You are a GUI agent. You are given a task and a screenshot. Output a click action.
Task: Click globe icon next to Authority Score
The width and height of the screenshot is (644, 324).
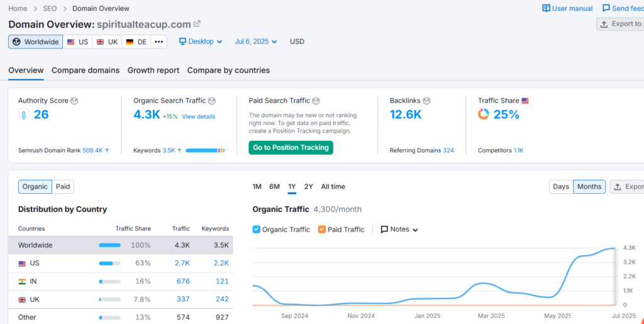[74, 101]
